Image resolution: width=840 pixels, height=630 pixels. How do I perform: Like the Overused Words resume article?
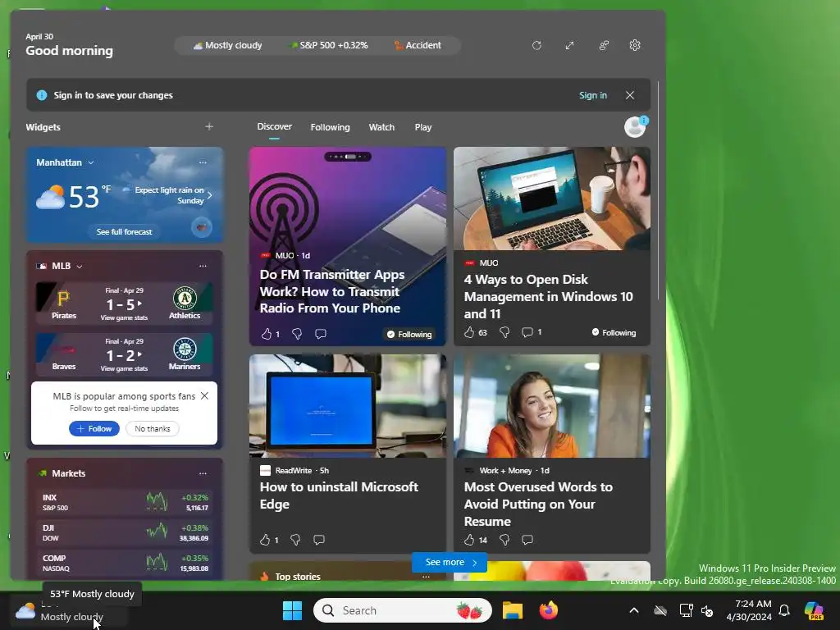(x=469, y=540)
